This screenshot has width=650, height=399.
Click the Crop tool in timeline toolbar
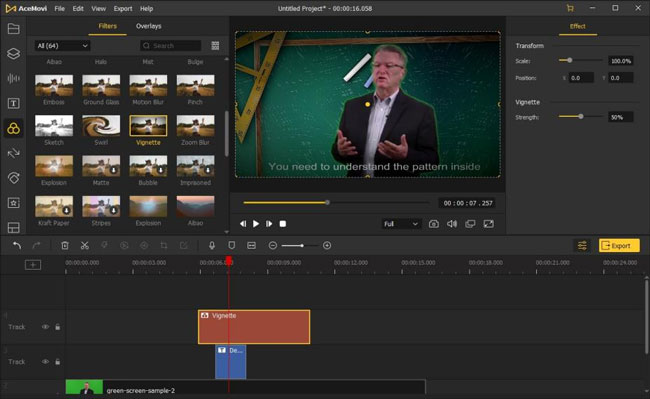click(x=164, y=246)
